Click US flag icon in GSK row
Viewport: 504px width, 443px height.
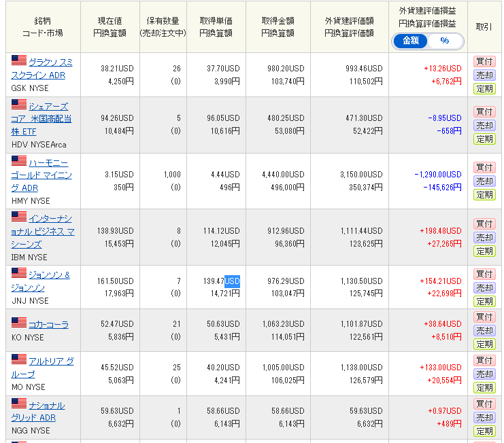tap(19, 60)
